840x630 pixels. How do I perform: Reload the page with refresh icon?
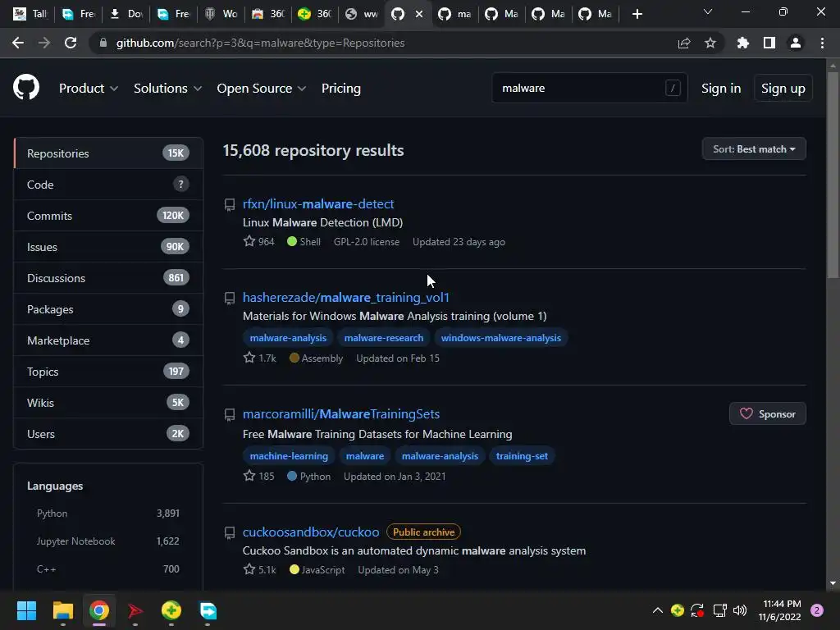tap(71, 43)
